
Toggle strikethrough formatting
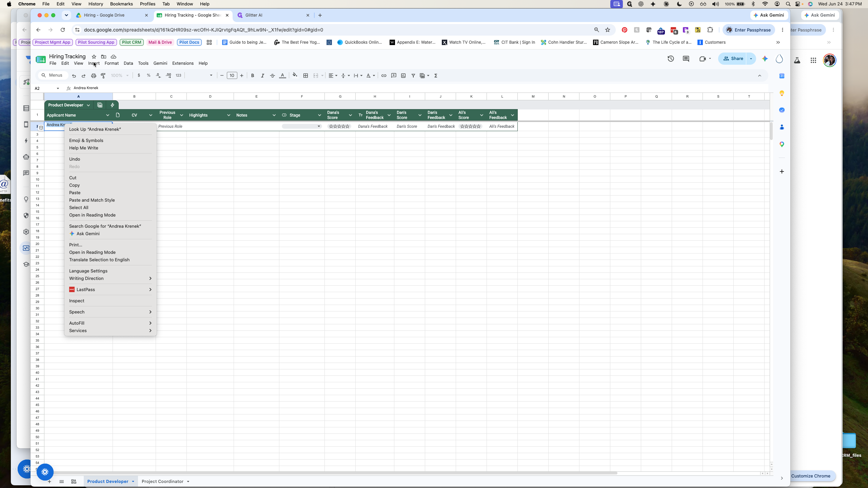[x=272, y=76]
